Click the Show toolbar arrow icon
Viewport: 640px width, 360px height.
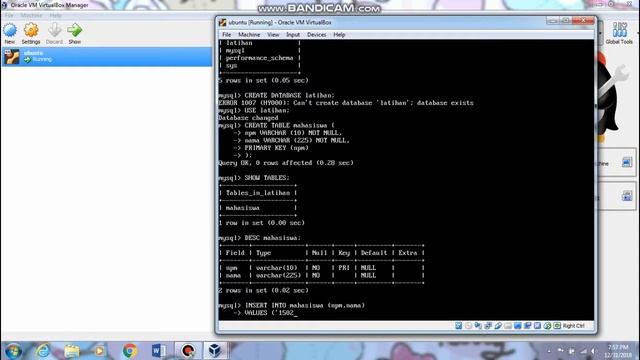75,30
